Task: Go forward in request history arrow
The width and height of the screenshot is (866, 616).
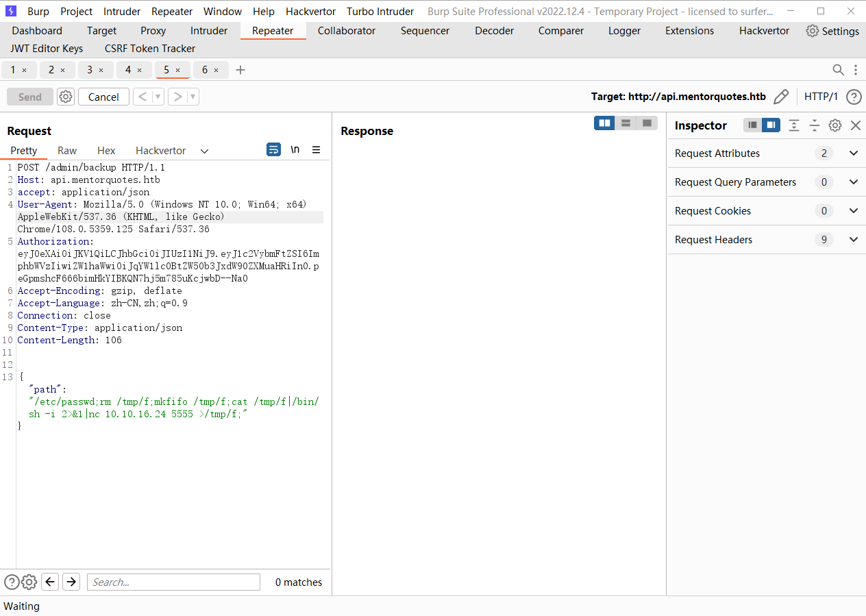Action: tap(177, 97)
